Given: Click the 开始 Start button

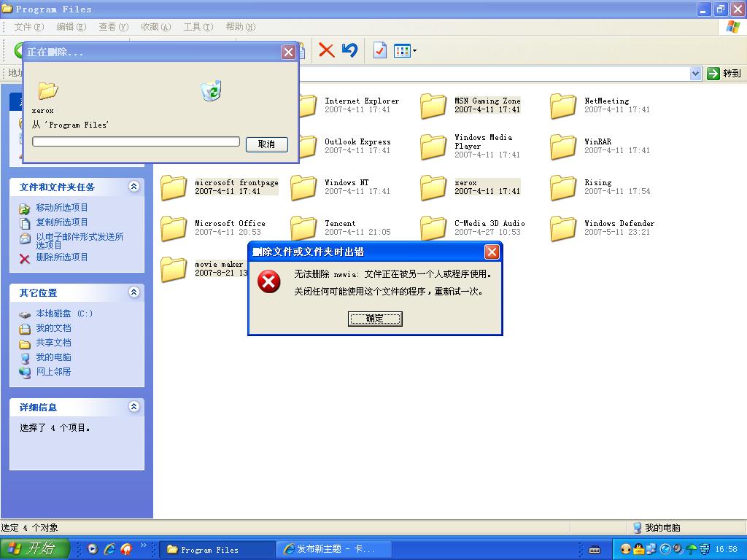Looking at the screenshot, I should pyautogui.click(x=35, y=548).
